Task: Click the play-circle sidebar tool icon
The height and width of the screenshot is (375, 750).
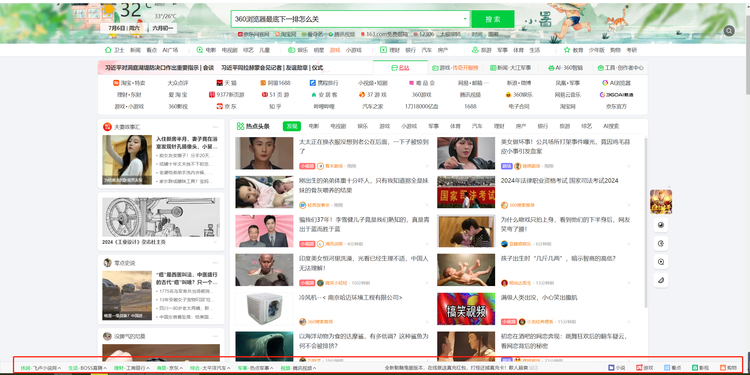Action: coord(661,262)
